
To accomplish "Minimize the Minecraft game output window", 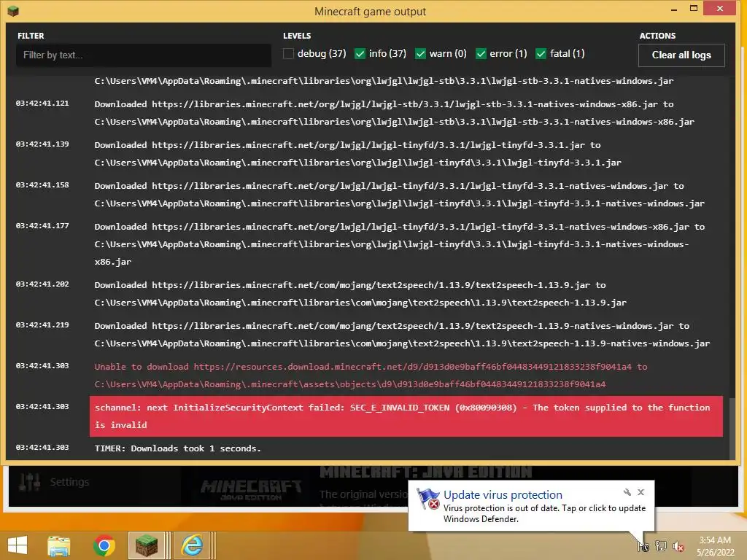I will click(674, 9).
